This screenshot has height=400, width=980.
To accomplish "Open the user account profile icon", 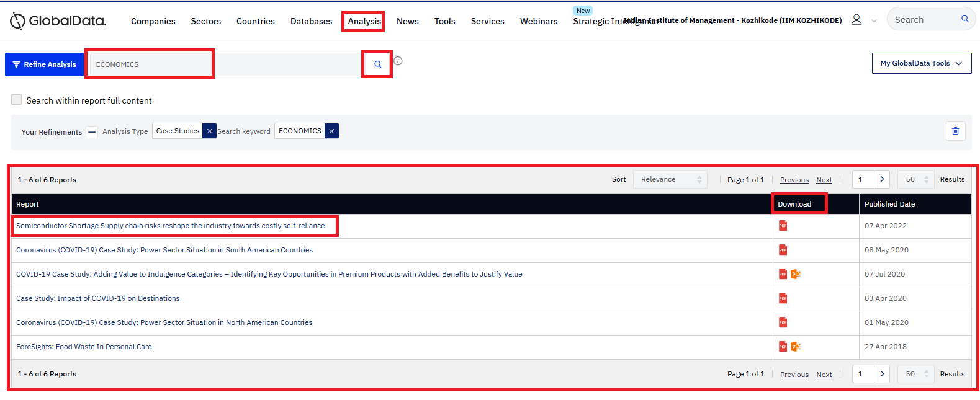I will coord(856,20).
